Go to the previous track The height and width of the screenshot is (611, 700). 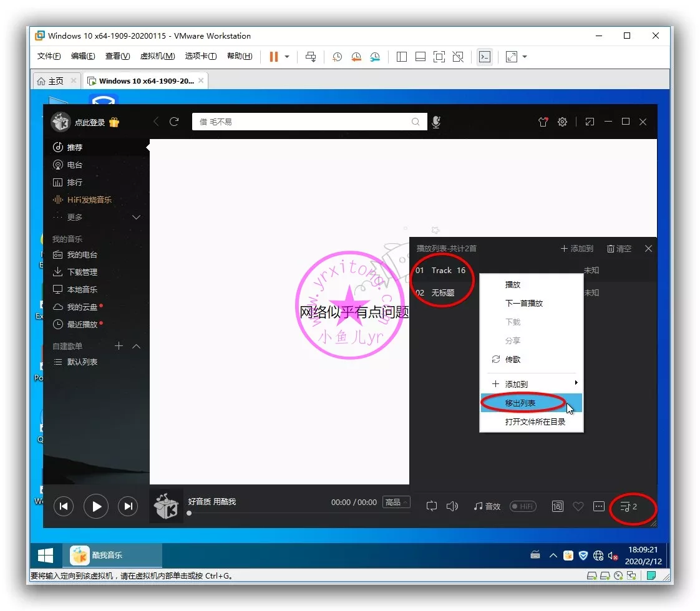[x=63, y=506]
